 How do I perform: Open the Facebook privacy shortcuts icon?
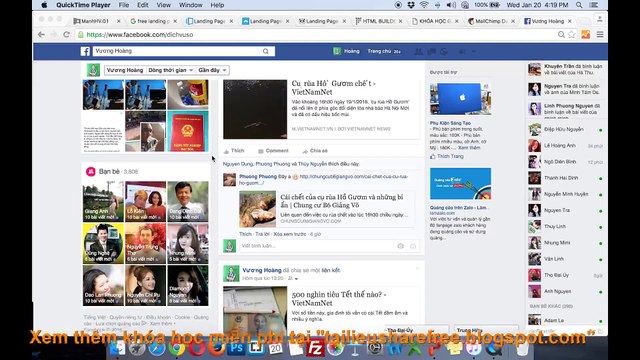462,51
